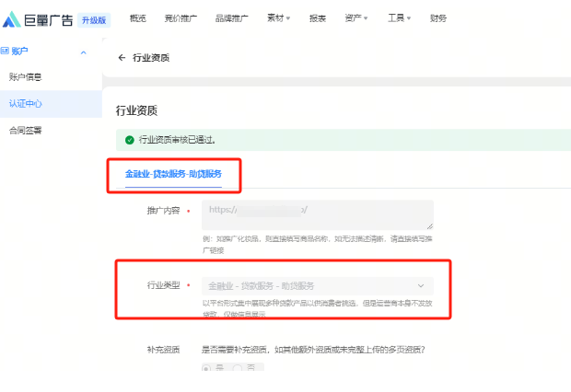Click the green check success icon
The image size is (571, 392).
pos(129,140)
